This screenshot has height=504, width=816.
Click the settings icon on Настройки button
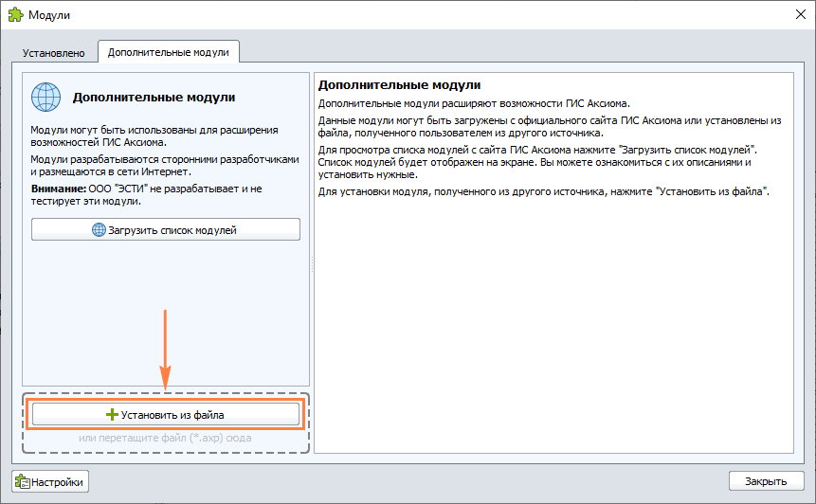[23, 481]
